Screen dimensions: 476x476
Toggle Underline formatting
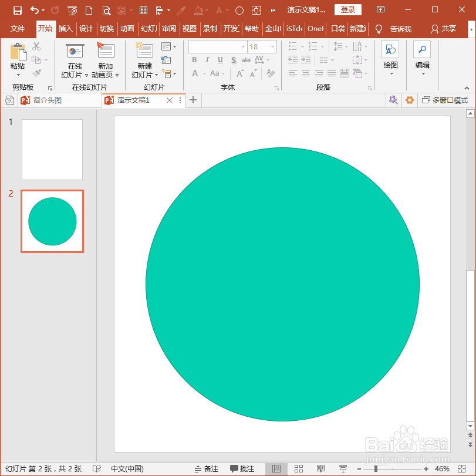(x=221, y=60)
